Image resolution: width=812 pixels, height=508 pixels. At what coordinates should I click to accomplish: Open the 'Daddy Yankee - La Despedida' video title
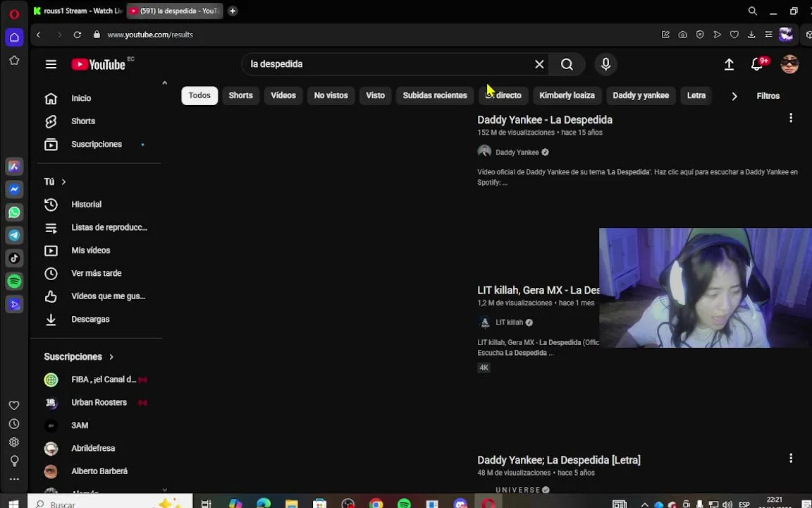coord(545,120)
